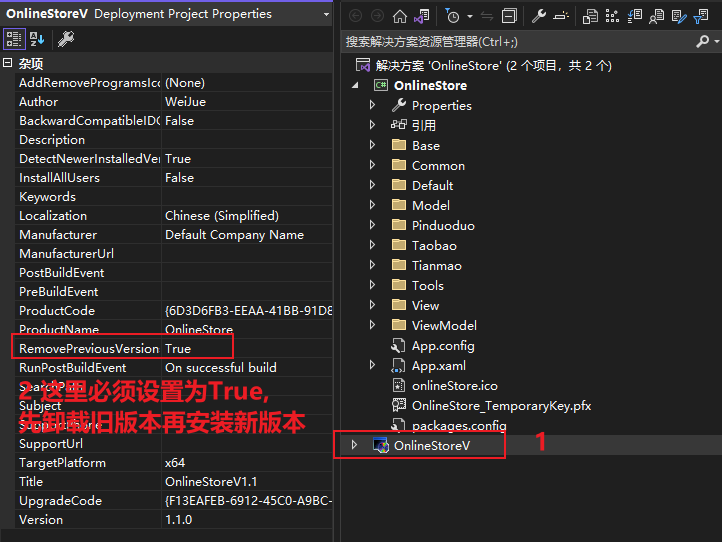Viewport: 722px width, 542px height.
Task: Expand the ViewModel folder
Action: [372, 325]
